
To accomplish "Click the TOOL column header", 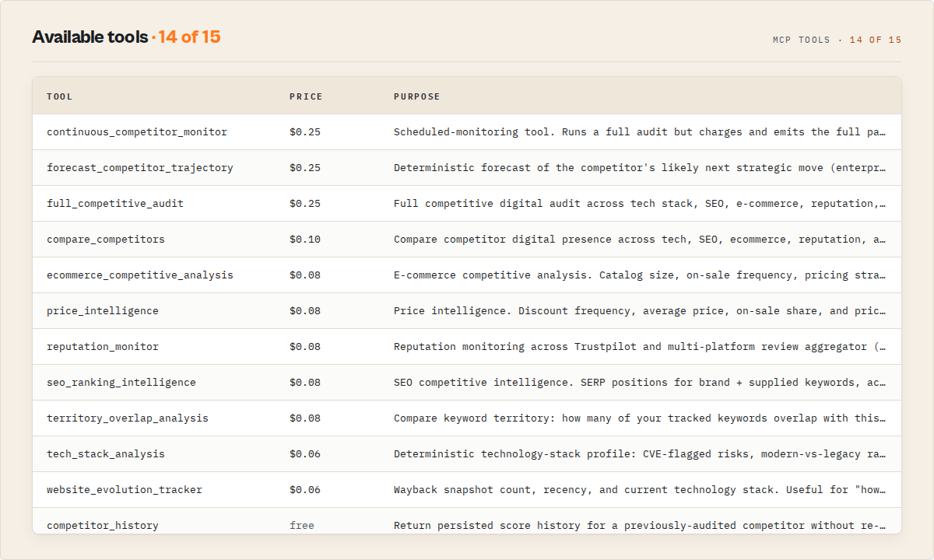I will tap(60, 97).
